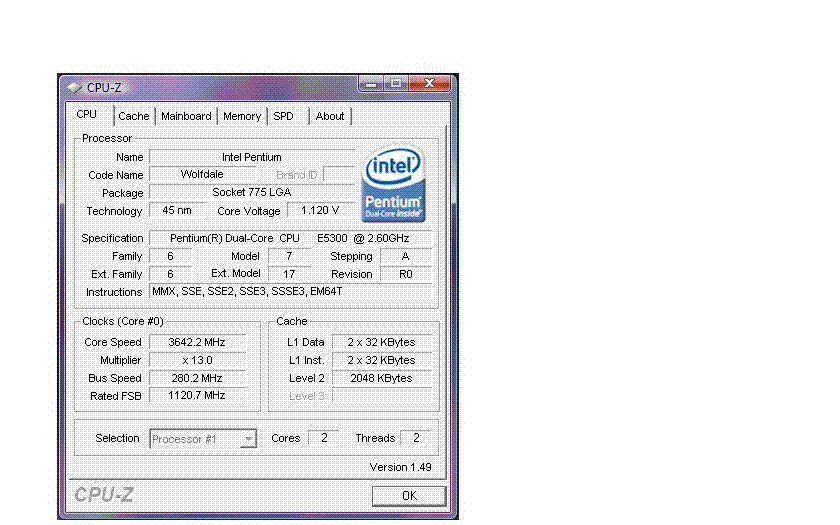Switch to the Cache tab

pyautogui.click(x=134, y=116)
